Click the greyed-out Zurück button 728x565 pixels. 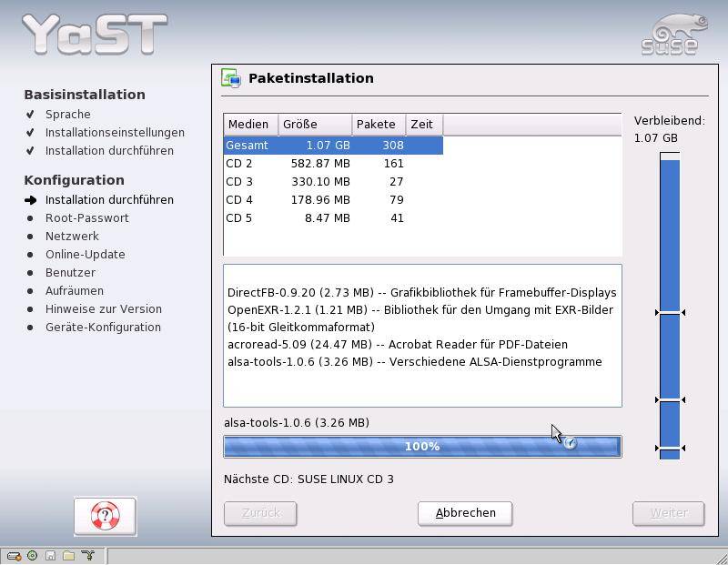260,513
